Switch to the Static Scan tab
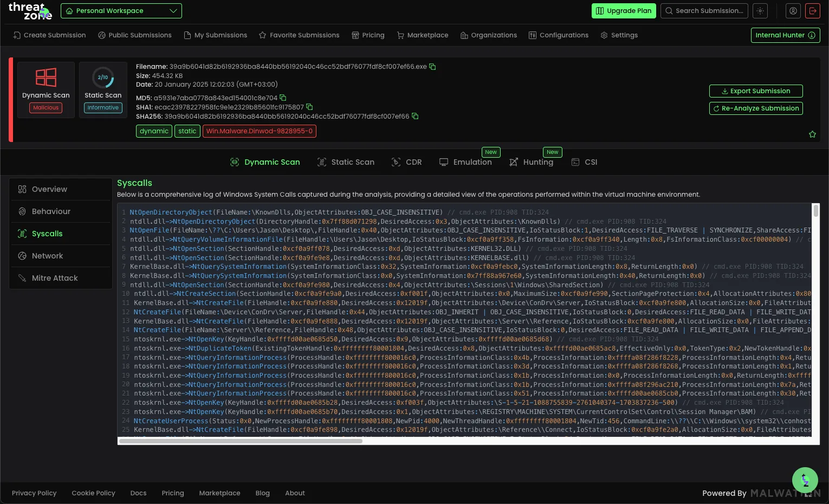 coord(346,162)
